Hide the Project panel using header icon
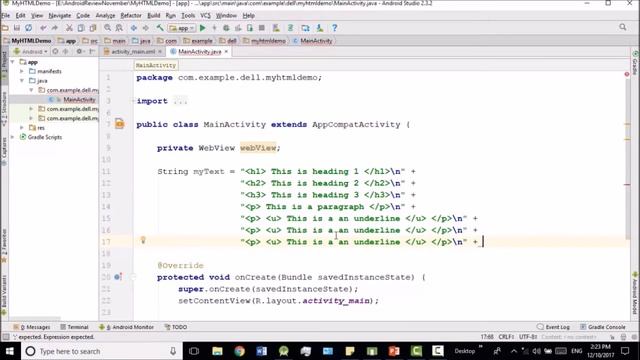640x360 pixels. click(x=92, y=52)
